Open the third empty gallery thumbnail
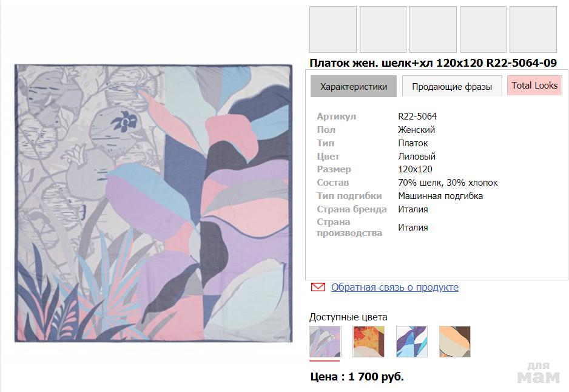Screen dimensions: 569x392 (x=433, y=29)
